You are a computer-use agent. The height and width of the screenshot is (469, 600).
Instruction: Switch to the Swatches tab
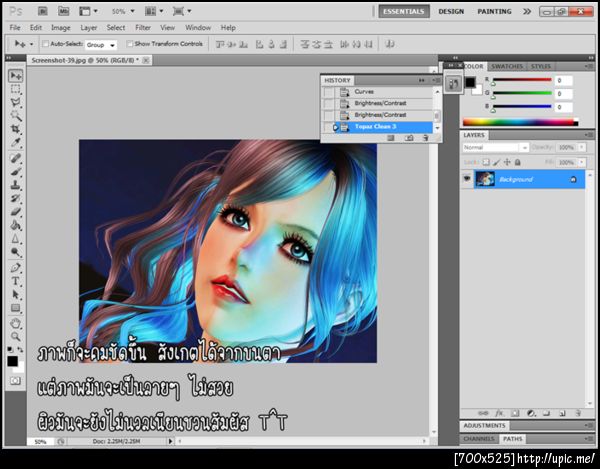click(507, 66)
